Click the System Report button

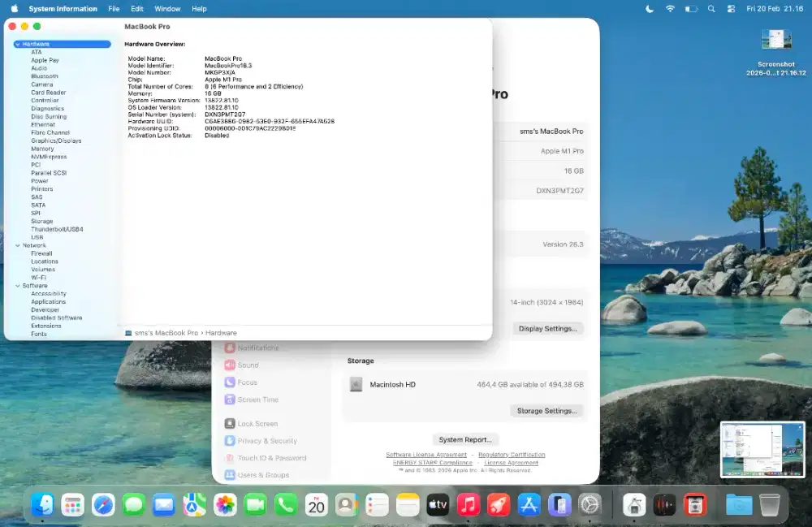[x=465, y=439]
